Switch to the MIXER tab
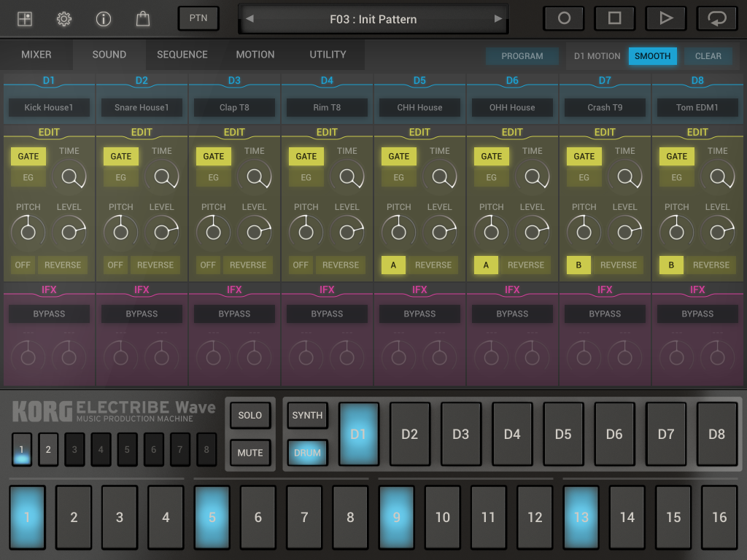This screenshot has width=747, height=560. (36, 55)
